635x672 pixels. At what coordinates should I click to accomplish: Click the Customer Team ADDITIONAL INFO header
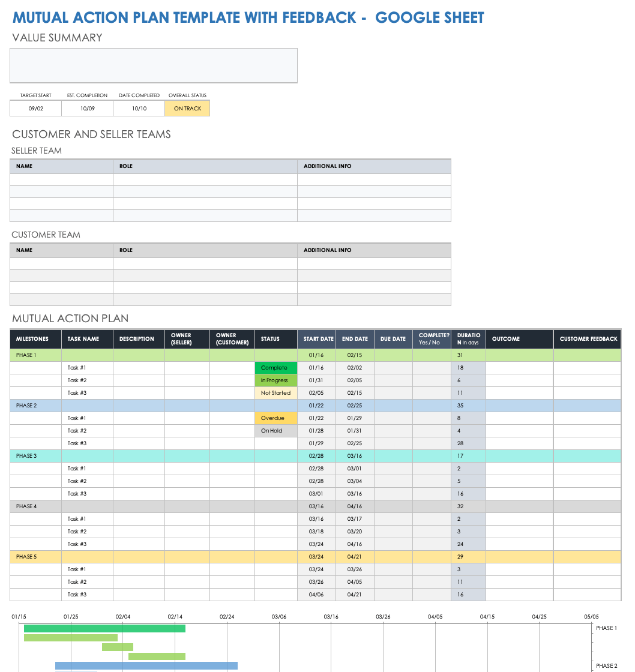click(x=374, y=250)
